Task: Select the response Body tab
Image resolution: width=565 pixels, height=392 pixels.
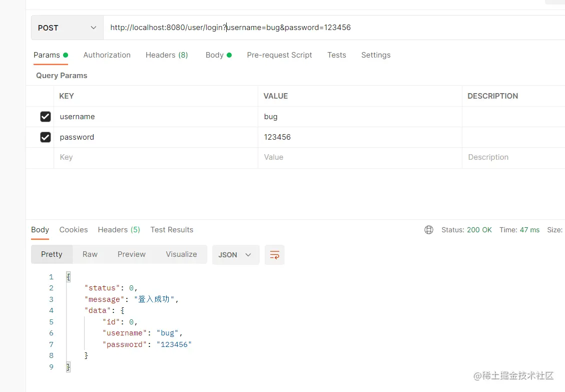Action: [x=40, y=230]
